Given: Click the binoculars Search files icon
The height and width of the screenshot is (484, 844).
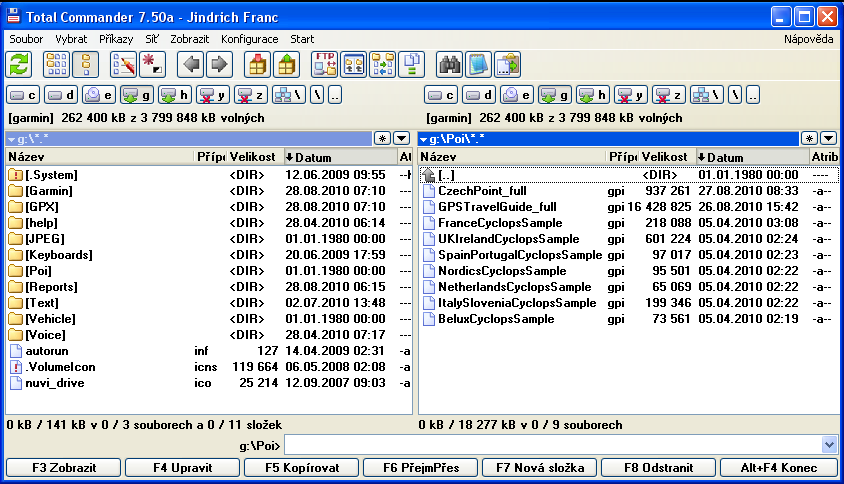Looking at the screenshot, I should point(451,64).
